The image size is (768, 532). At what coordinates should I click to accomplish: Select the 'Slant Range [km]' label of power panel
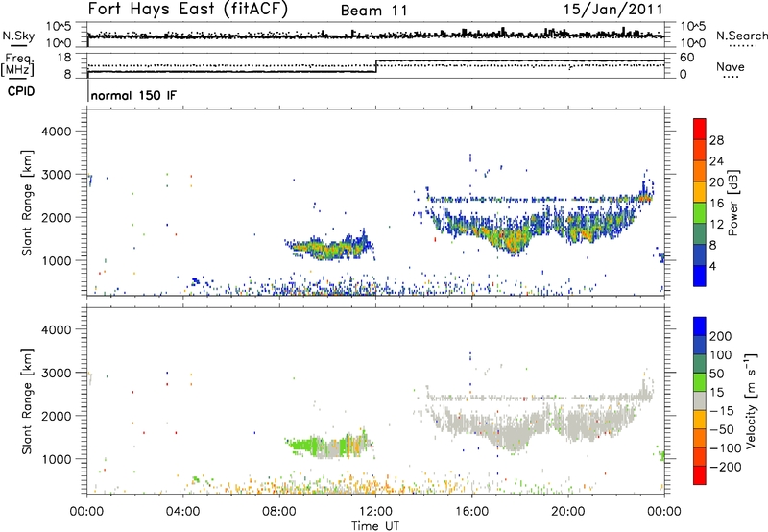coord(27,204)
